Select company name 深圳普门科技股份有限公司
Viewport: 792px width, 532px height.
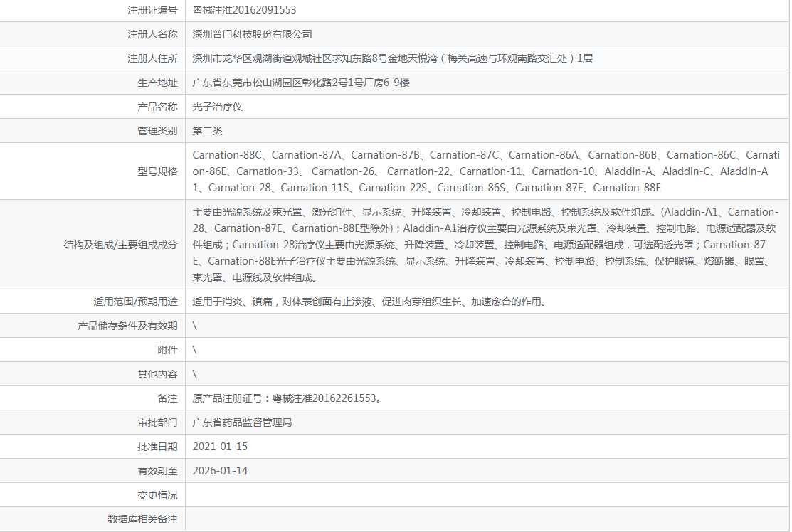pyautogui.click(x=252, y=34)
